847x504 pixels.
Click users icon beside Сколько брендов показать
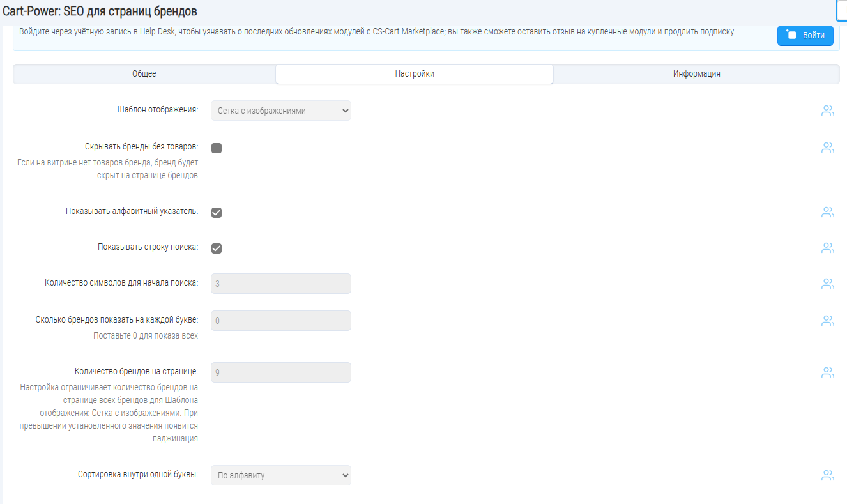point(828,320)
